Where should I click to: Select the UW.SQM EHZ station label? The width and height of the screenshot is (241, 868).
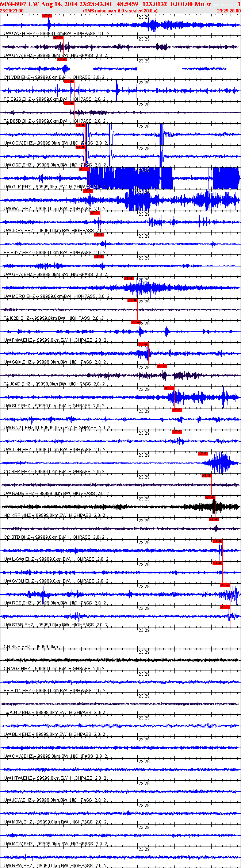(18, 362)
